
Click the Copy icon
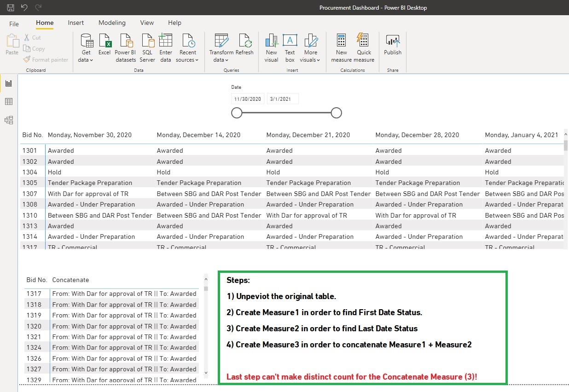[x=27, y=48]
